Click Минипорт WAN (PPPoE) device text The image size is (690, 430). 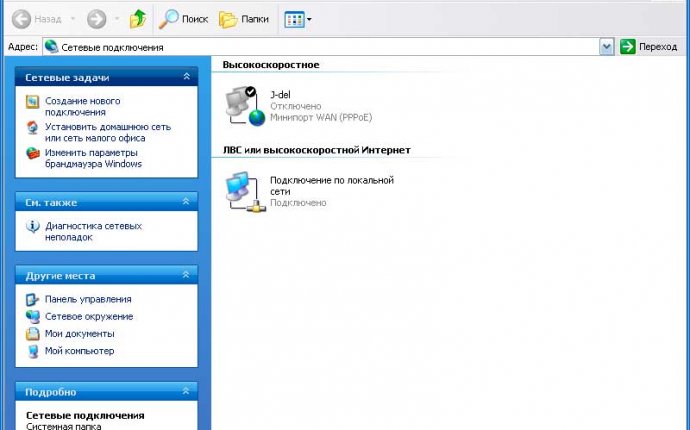click(321, 118)
